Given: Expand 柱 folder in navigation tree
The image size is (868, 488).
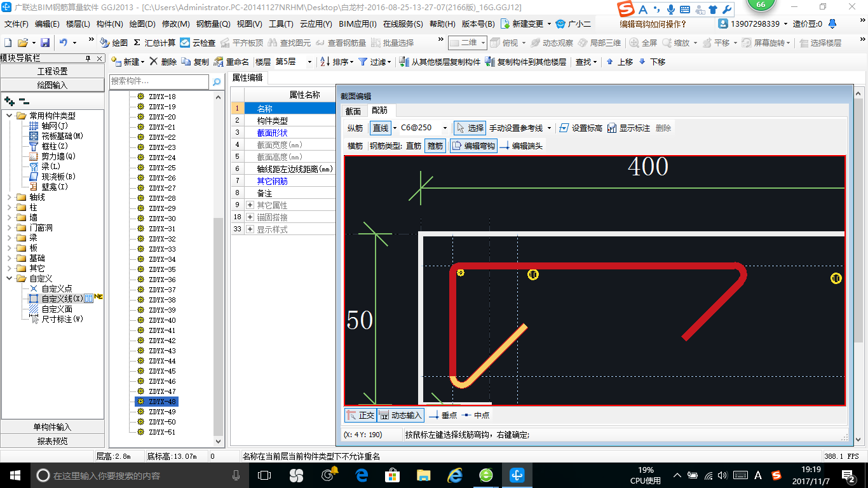Looking at the screenshot, I should 9,207.
